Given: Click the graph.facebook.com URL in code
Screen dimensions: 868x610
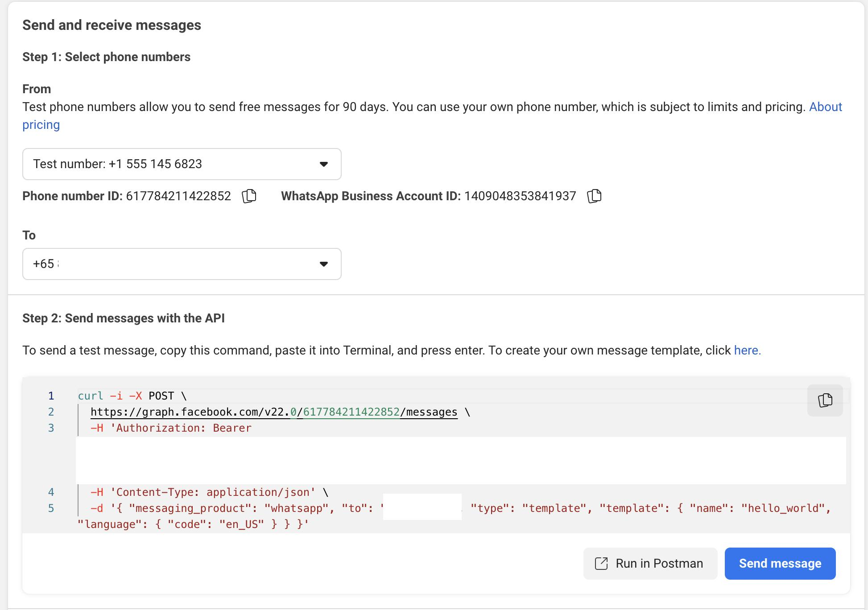Looking at the screenshot, I should (274, 412).
